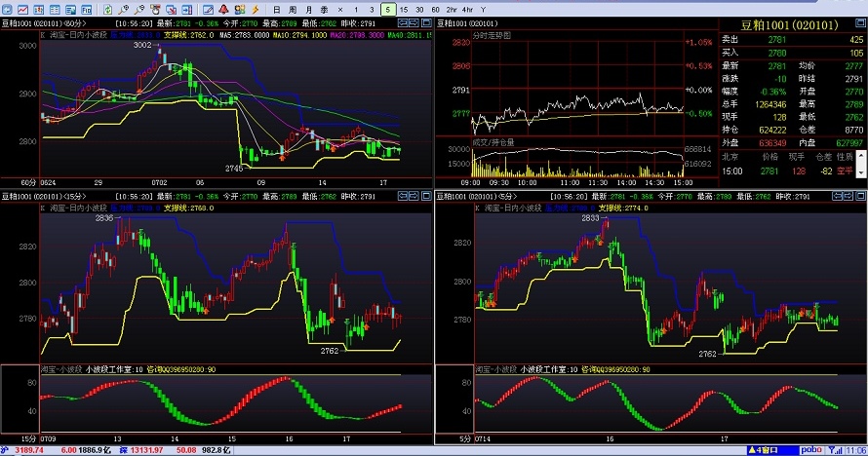The width and height of the screenshot is (868, 456).
Task: Click right arrow icon in 5-minute chart header
Action: [x=848, y=196]
